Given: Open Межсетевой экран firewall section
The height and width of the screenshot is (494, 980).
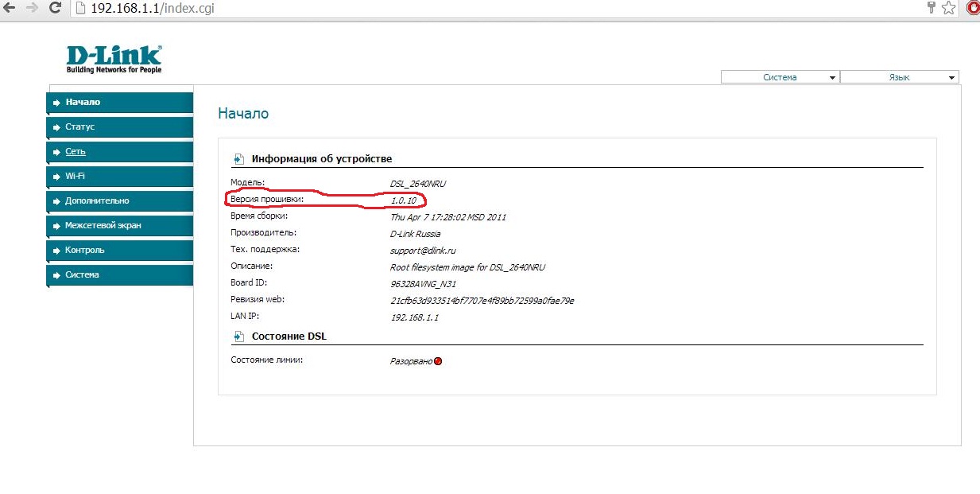Looking at the screenshot, I should pos(120,226).
